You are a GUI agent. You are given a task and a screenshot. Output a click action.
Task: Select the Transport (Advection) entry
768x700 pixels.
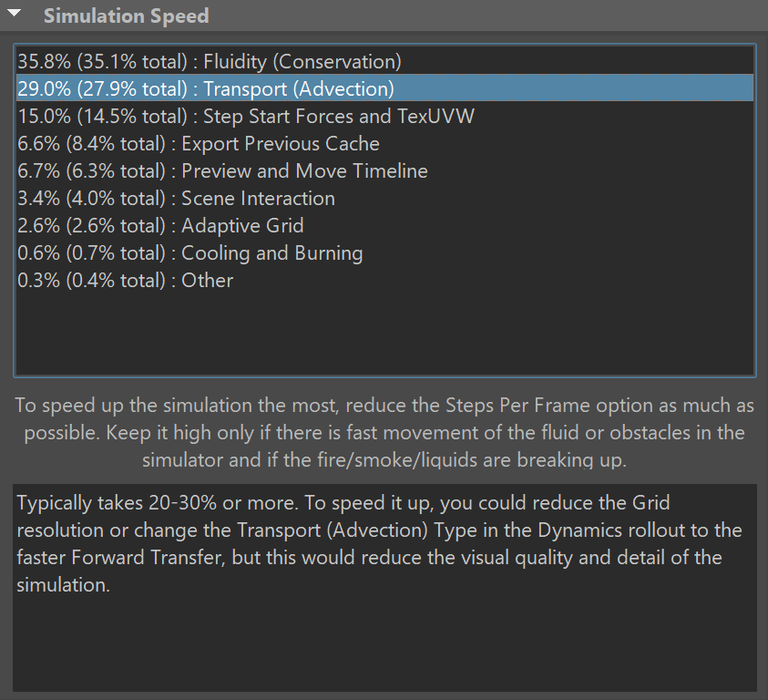point(385,88)
